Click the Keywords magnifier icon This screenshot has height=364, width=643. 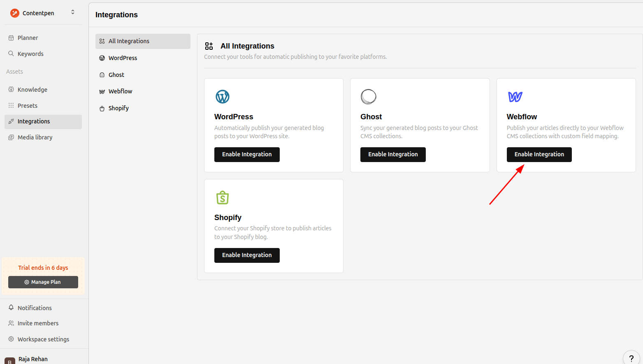click(11, 53)
